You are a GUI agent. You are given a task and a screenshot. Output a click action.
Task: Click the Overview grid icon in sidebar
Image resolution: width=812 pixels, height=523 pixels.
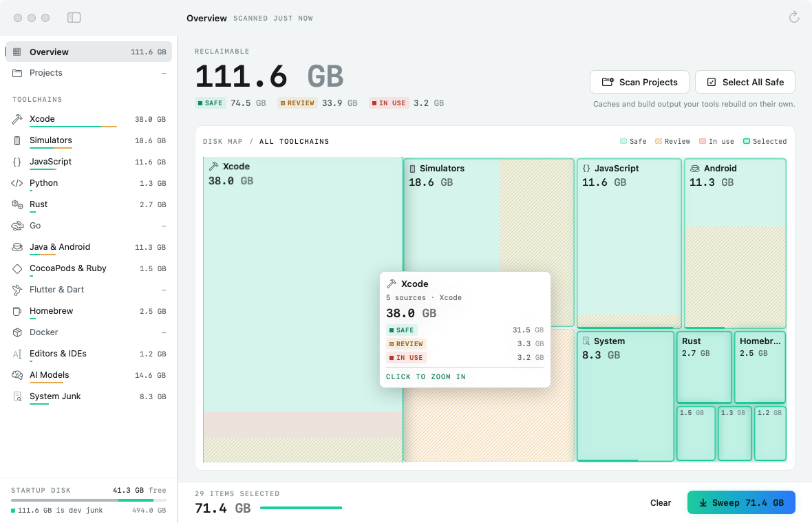(x=17, y=52)
